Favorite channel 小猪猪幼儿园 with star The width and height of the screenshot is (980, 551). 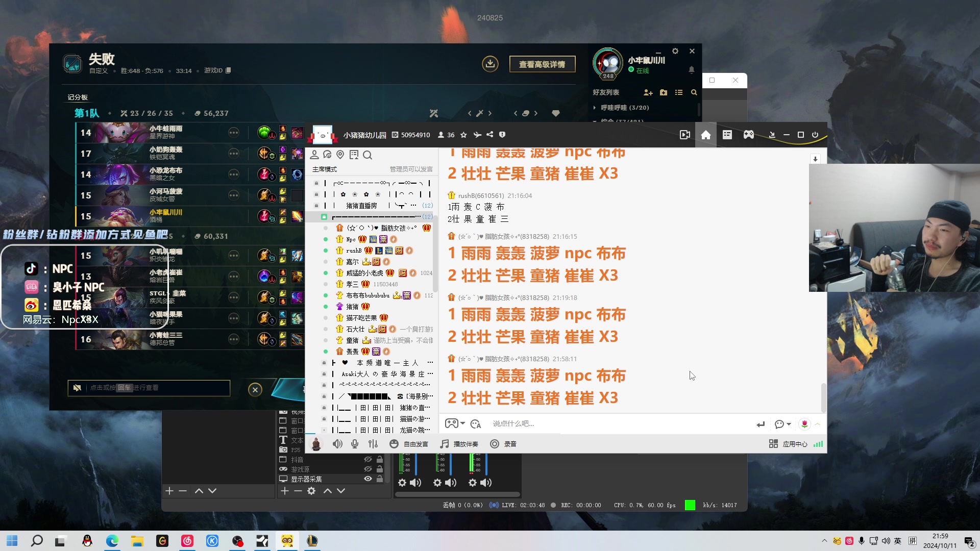tap(463, 135)
